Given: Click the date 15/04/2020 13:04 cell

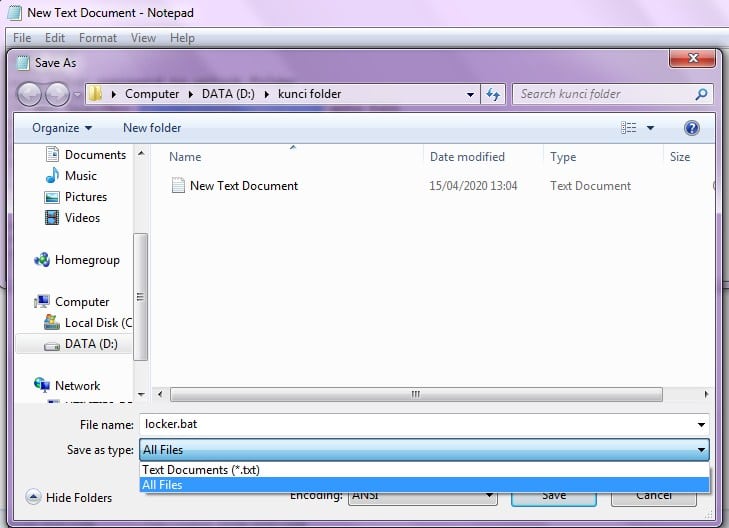Looking at the screenshot, I should [473, 186].
